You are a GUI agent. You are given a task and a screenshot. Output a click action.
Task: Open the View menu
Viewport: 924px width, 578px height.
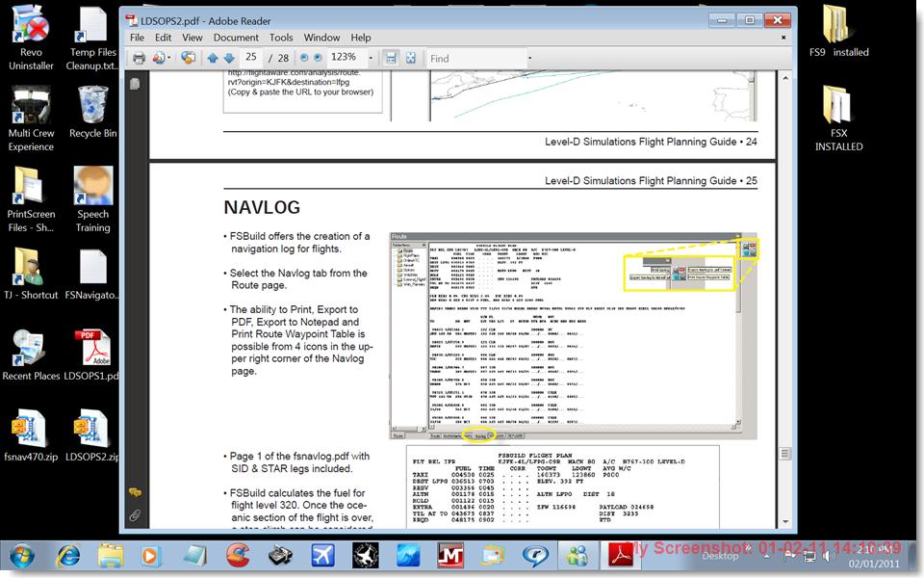tap(192, 38)
